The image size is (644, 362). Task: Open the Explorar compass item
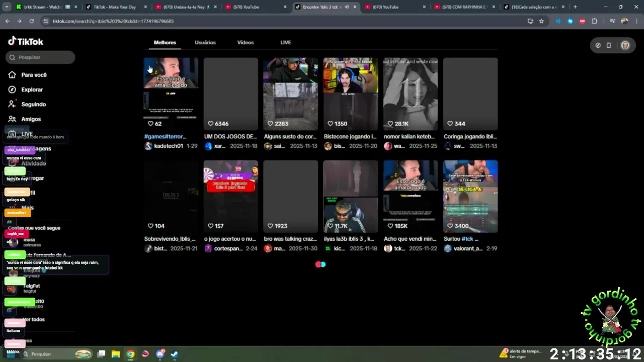coord(26,89)
